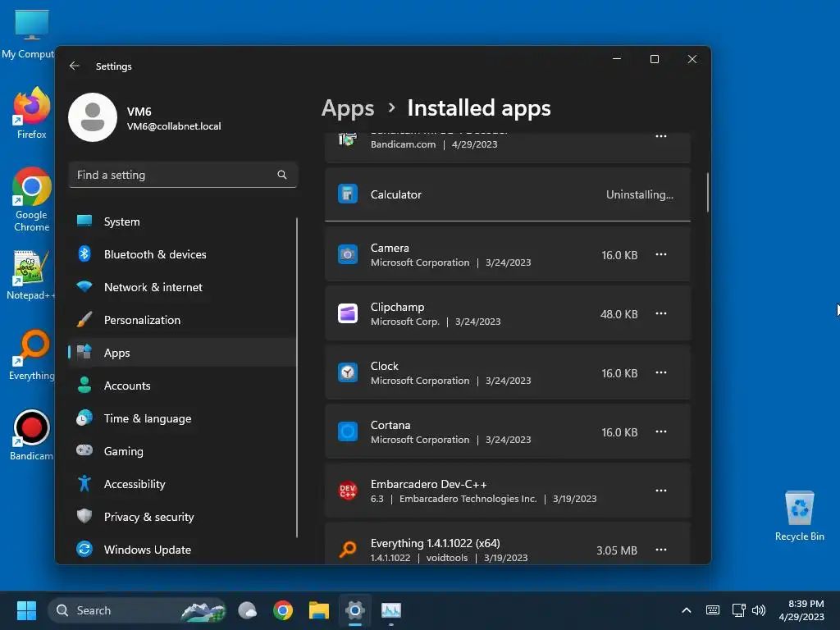The image size is (840, 630).
Task: Open the Windows Start menu
Action: (26, 610)
